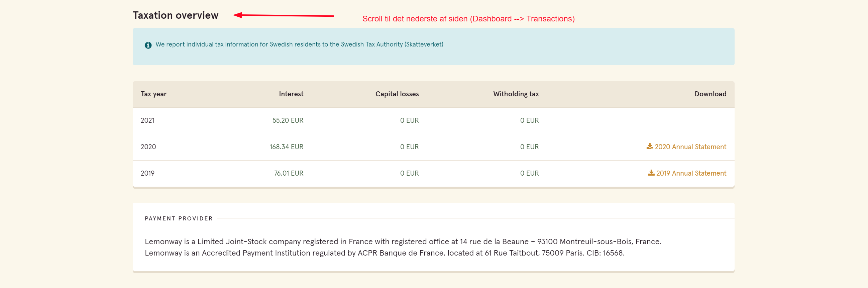Click the Tax year column header

(x=154, y=94)
